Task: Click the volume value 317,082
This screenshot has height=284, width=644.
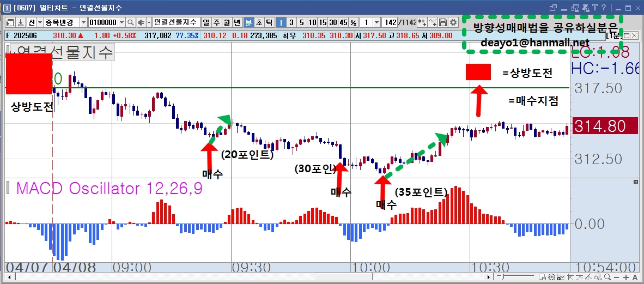Action: pos(157,36)
